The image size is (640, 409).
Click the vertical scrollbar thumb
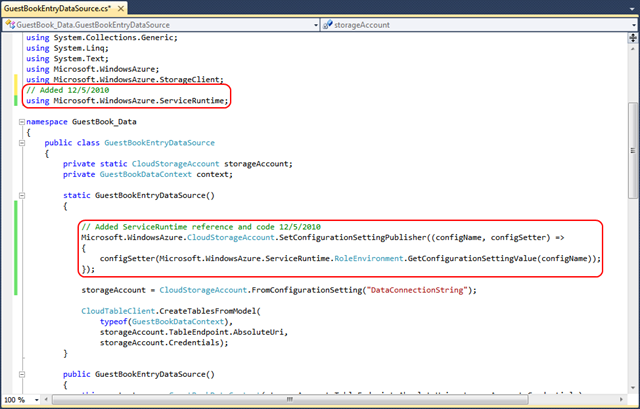633,151
